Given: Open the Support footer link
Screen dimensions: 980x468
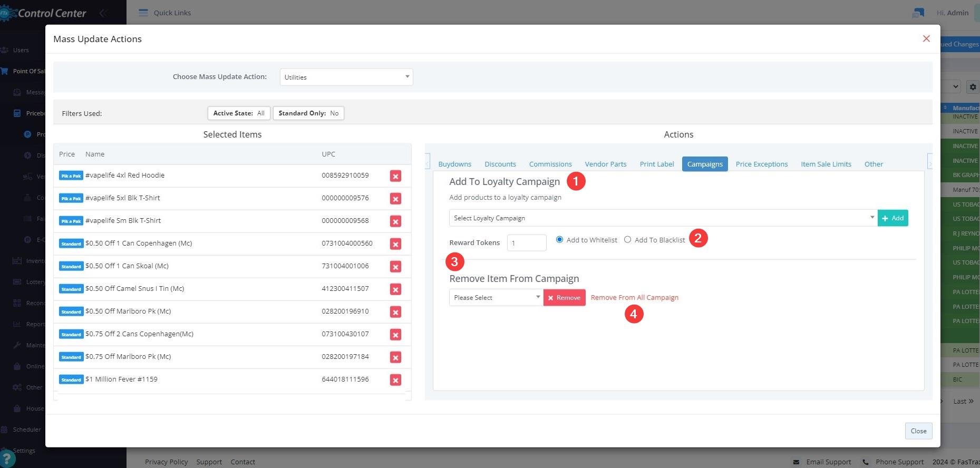Looking at the screenshot, I should point(209,462).
